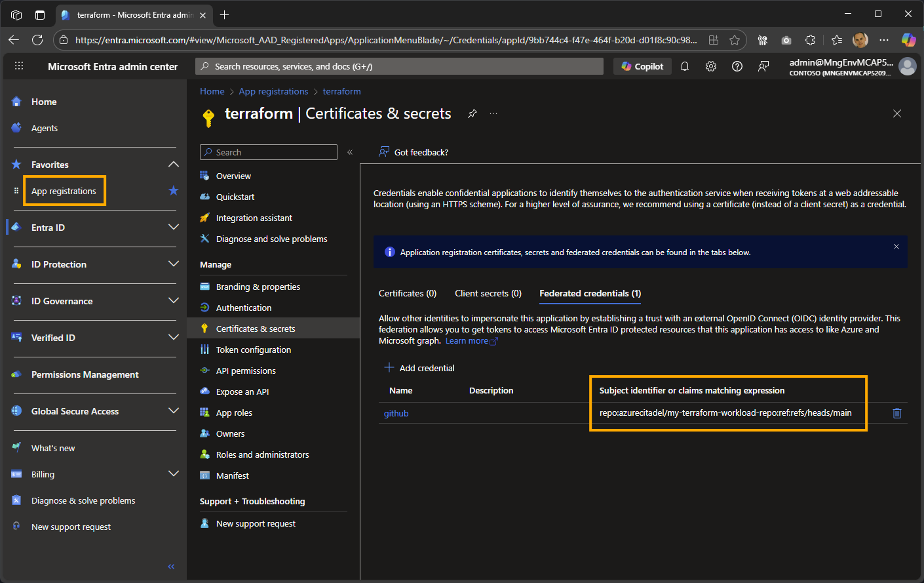Expand the ID Governance section

173,301
